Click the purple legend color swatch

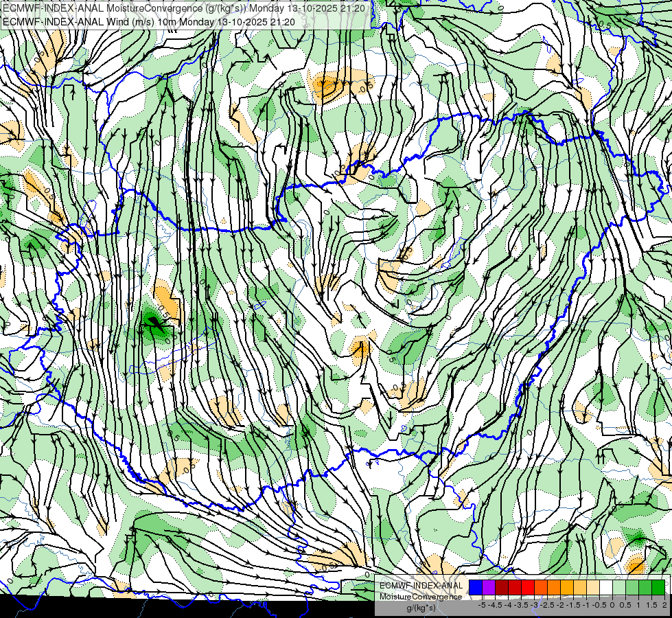[x=489, y=588]
